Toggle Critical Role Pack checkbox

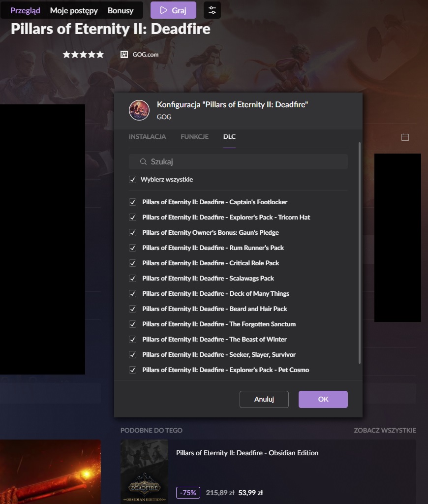pyautogui.click(x=132, y=263)
